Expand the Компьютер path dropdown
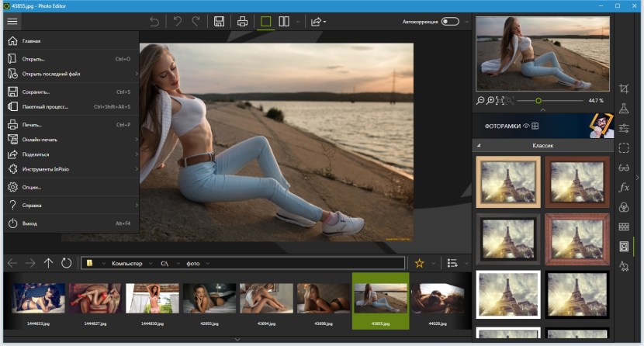 click(151, 264)
